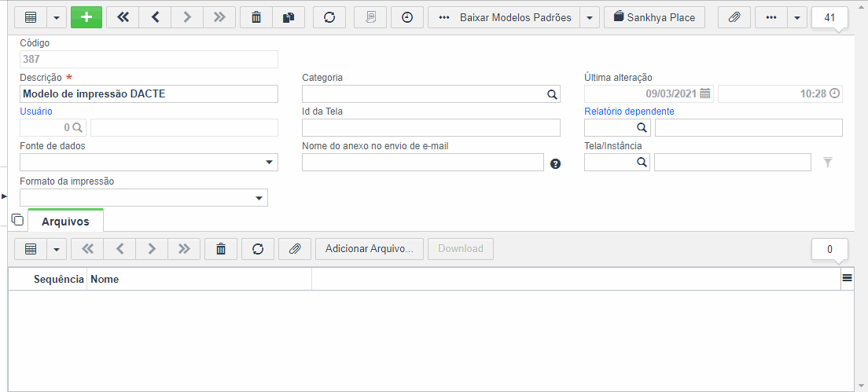Image resolution: width=868 pixels, height=392 pixels.
Task: Click the Relatório dependente link label
Action: (x=630, y=111)
